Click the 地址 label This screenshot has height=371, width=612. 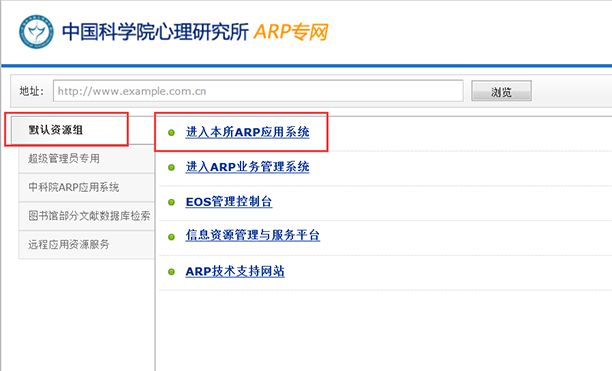(32, 91)
